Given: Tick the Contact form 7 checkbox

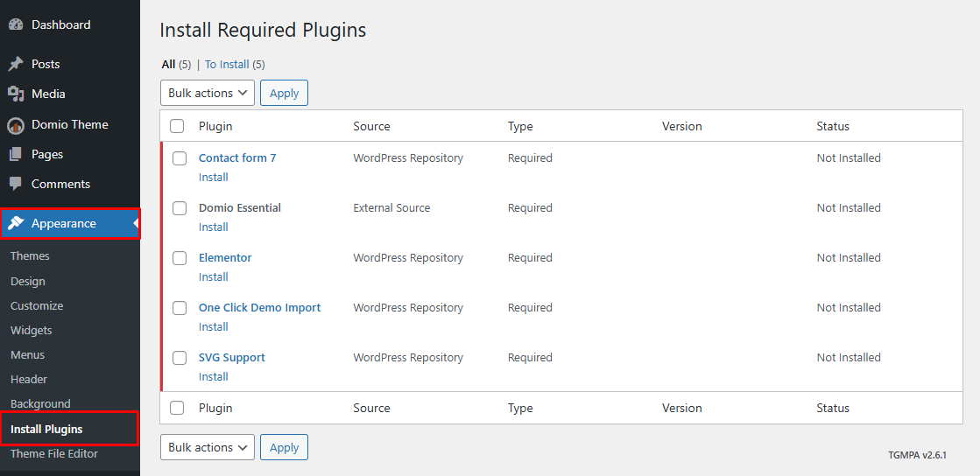Looking at the screenshot, I should click(180, 158).
